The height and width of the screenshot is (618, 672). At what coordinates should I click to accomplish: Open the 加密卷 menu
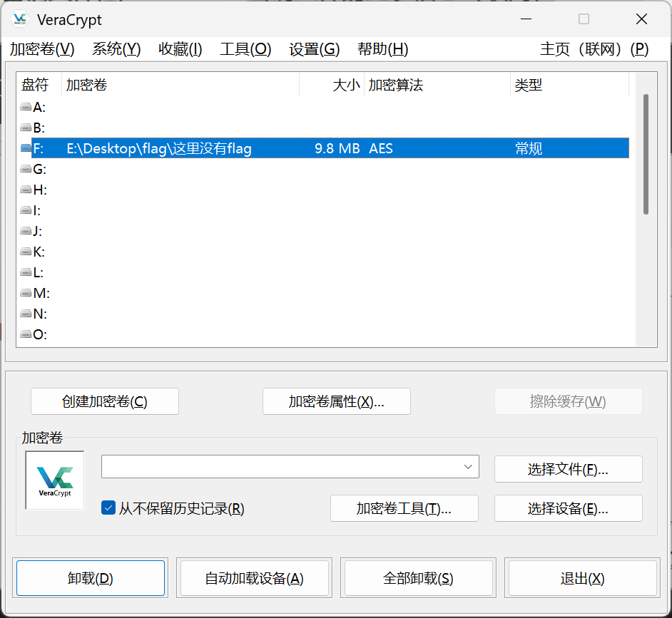click(x=42, y=49)
